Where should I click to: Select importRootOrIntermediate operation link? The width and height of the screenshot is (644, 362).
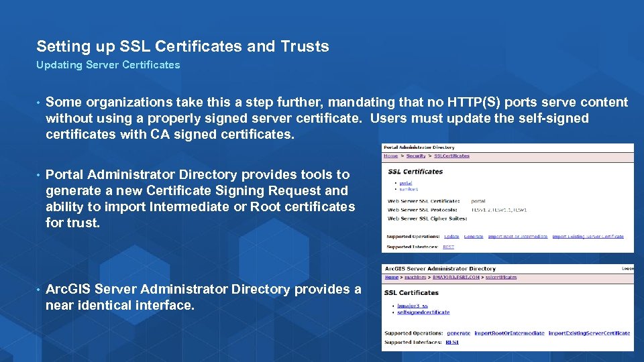pyautogui.click(x=509, y=333)
